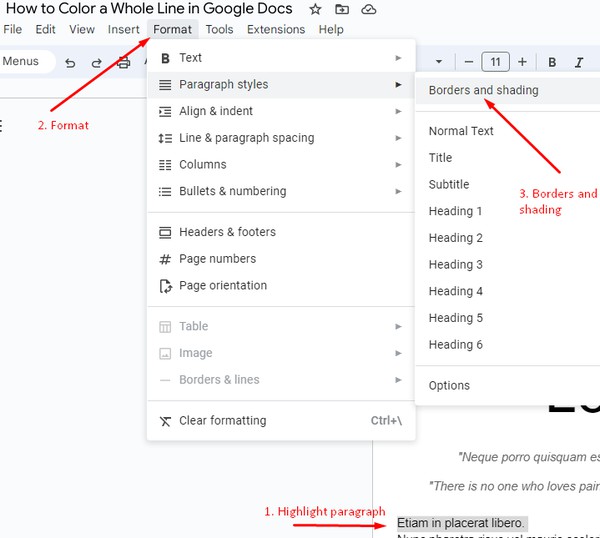The width and height of the screenshot is (600, 538).
Task: Apply the Normal Text style
Action: coord(507,131)
